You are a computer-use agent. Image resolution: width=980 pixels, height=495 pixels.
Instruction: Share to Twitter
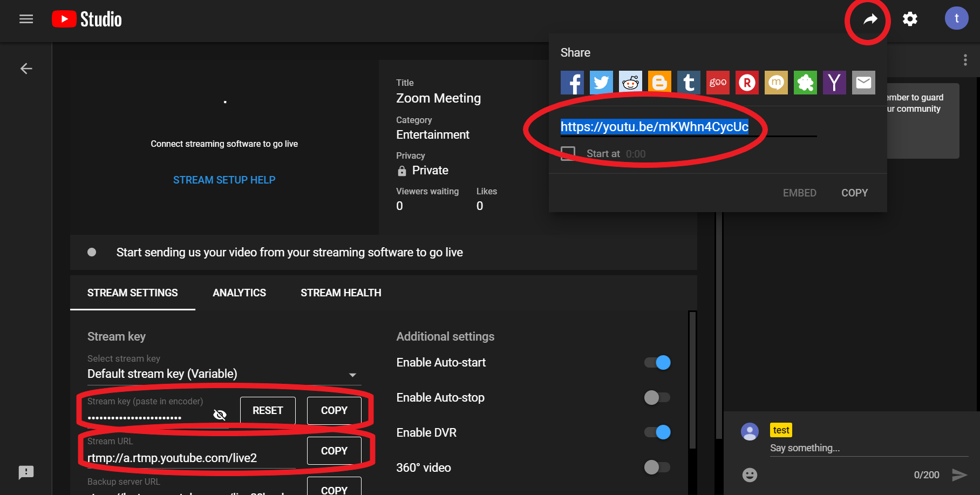601,83
